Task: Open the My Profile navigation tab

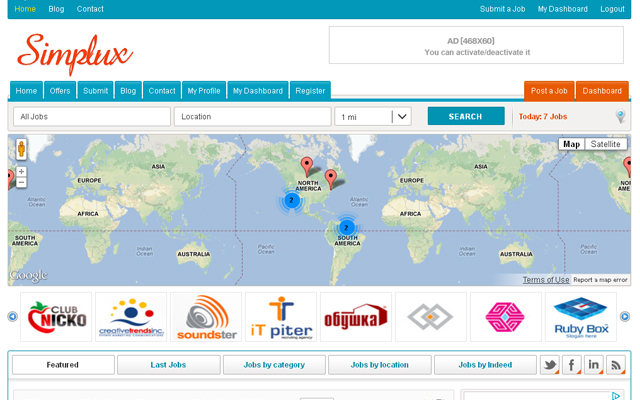Action: (x=204, y=91)
